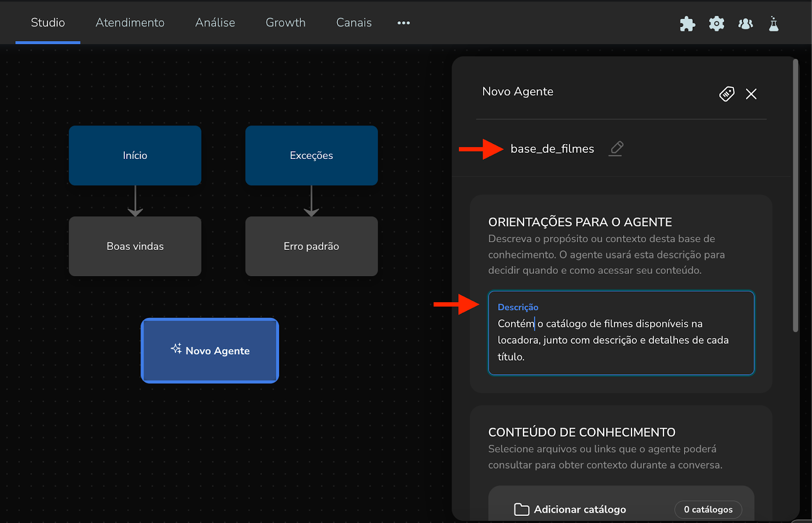Viewport: 812px width, 523px height.
Task: Switch to the Studio tab
Action: pyautogui.click(x=48, y=23)
